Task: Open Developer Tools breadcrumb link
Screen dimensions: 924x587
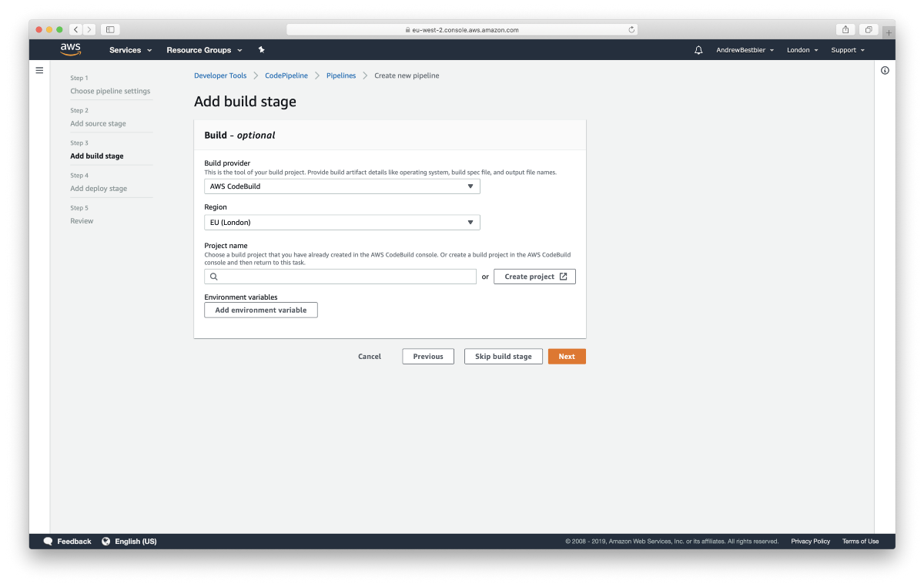Action: (220, 75)
